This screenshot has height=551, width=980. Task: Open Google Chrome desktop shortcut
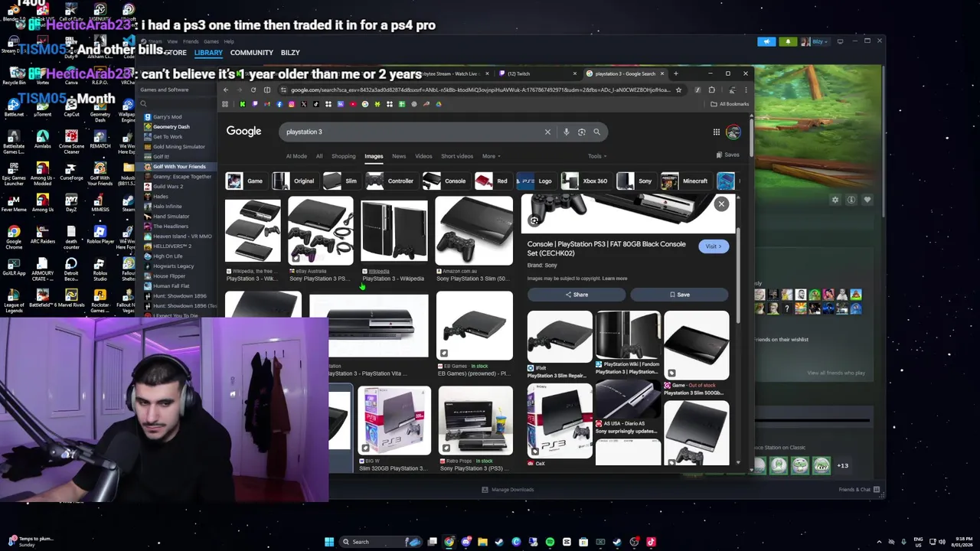[x=14, y=236]
